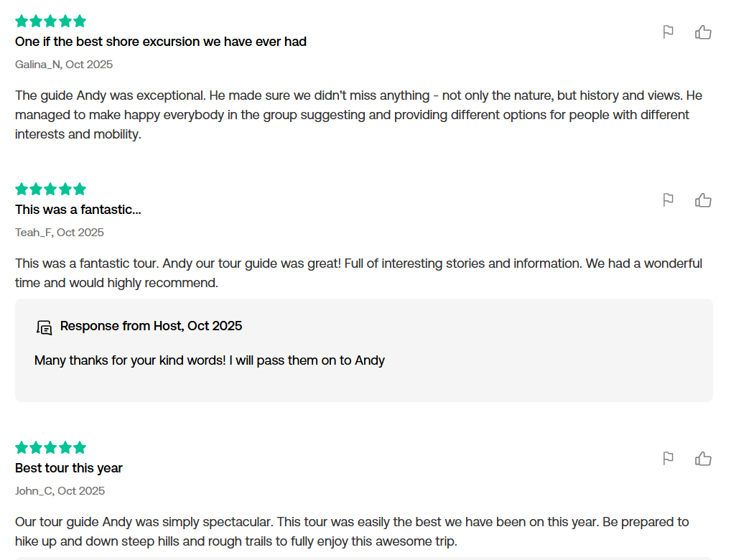Viewport: 731px width, 560px height.
Task: Click the host reply thanking for kind words
Action: pos(210,360)
